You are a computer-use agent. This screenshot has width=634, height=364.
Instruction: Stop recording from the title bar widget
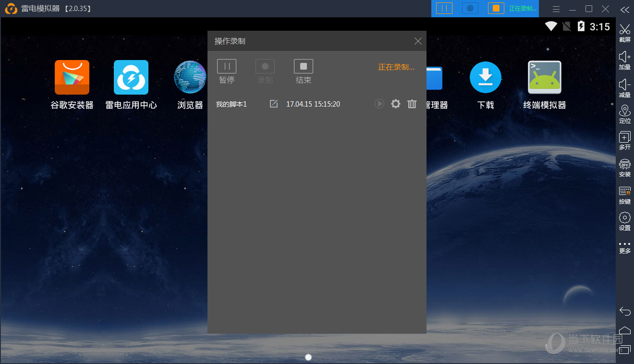[x=496, y=8]
